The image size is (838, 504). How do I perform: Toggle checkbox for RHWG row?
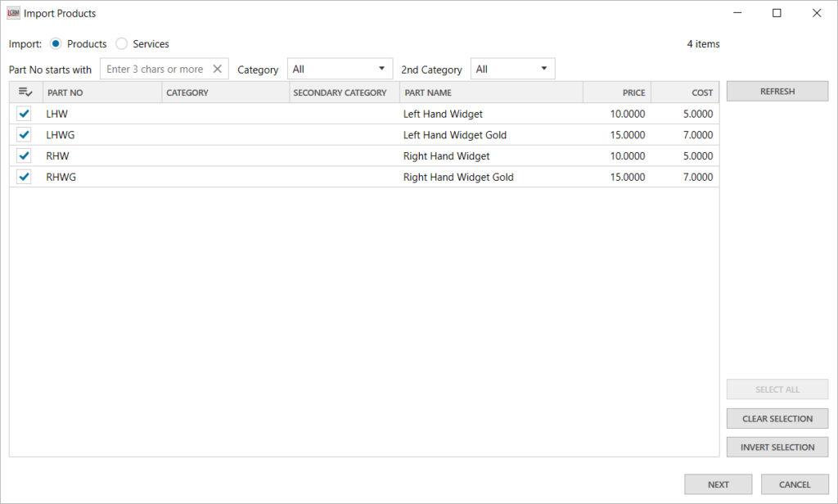(25, 178)
